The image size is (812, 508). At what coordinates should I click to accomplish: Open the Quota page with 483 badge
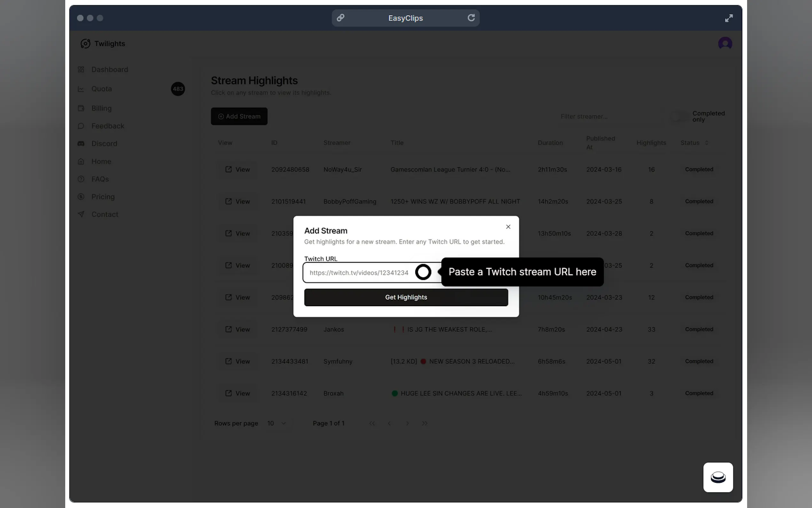[x=102, y=89]
